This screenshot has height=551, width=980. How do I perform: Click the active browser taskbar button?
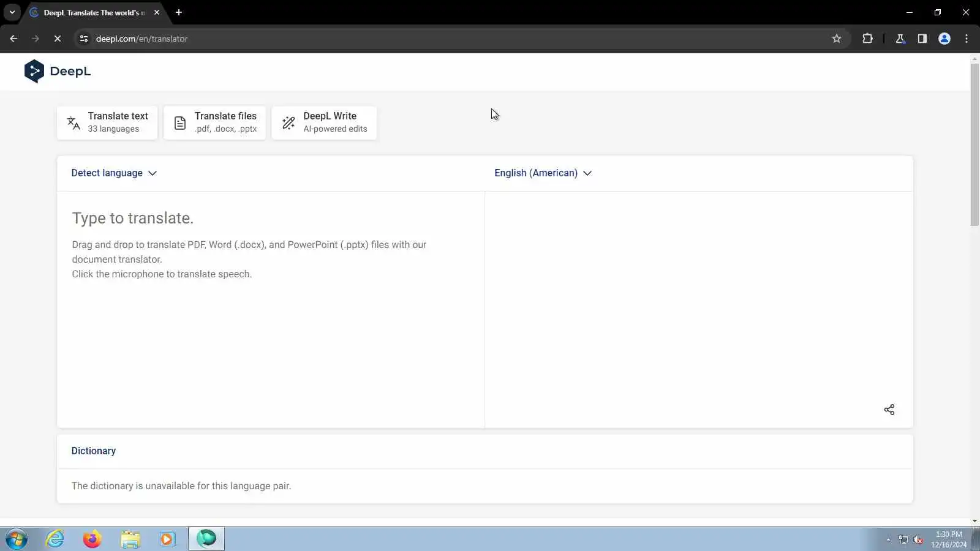[206, 539]
